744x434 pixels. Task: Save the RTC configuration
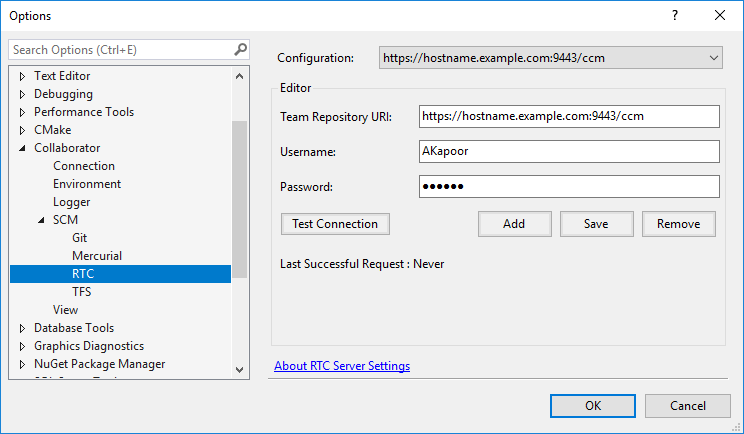(x=596, y=224)
